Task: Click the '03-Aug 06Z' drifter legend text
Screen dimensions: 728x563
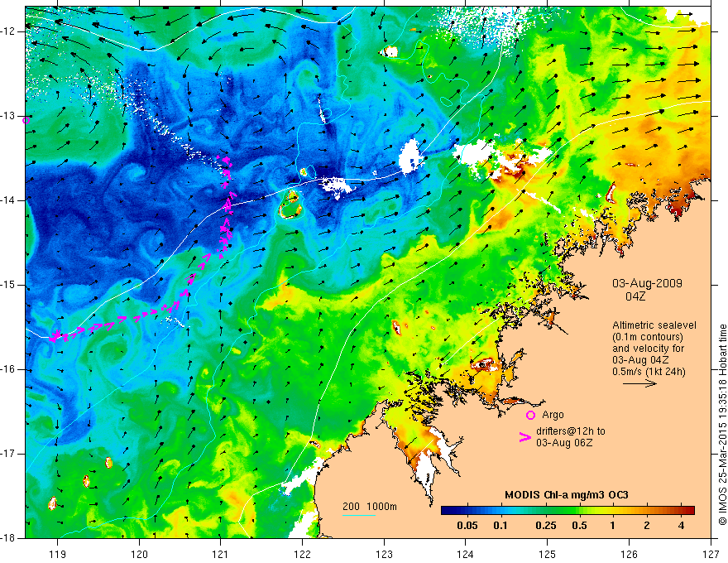Action: 564,443
